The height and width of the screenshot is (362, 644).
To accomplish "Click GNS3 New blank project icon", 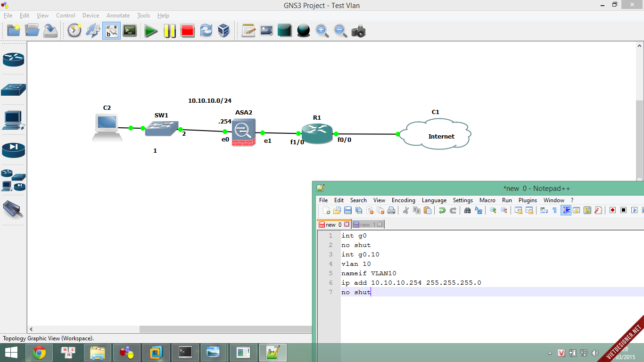I will 14,31.
